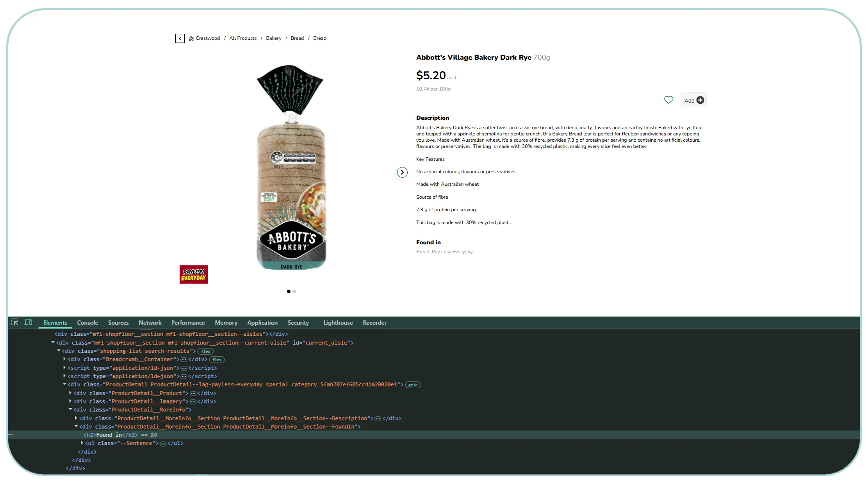
Task: Click the Description heading
Action: click(433, 118)
